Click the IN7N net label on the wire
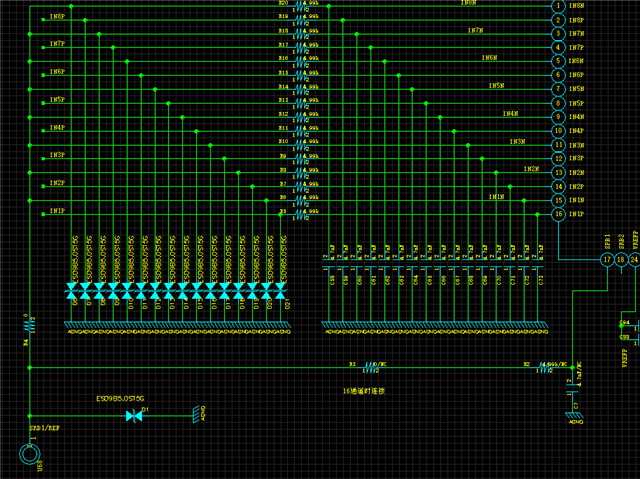Viewport: 640px width, 479px height. click(475, 30)
